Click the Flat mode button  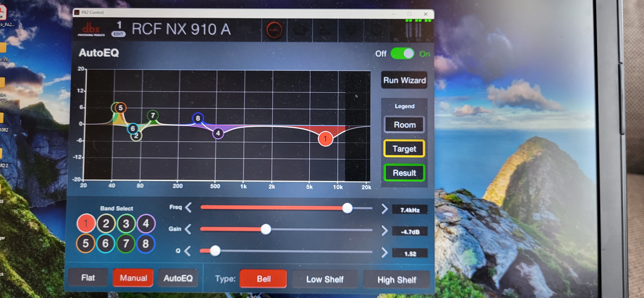[x=88, y=278]
